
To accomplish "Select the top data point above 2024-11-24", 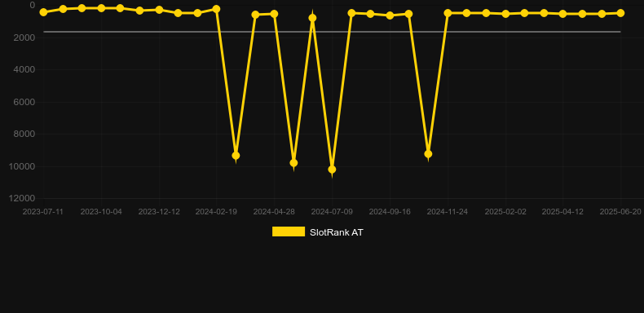I will point(448,13).
